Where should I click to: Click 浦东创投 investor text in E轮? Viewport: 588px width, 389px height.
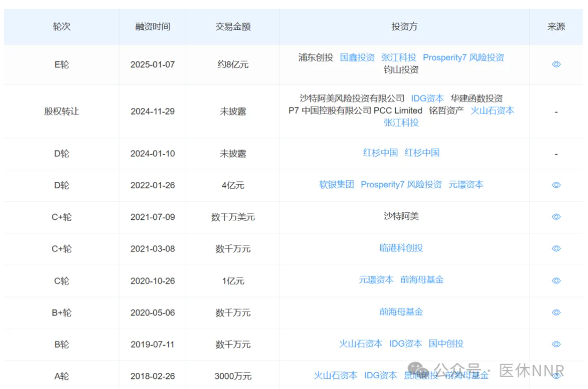[x=316, y=57]
